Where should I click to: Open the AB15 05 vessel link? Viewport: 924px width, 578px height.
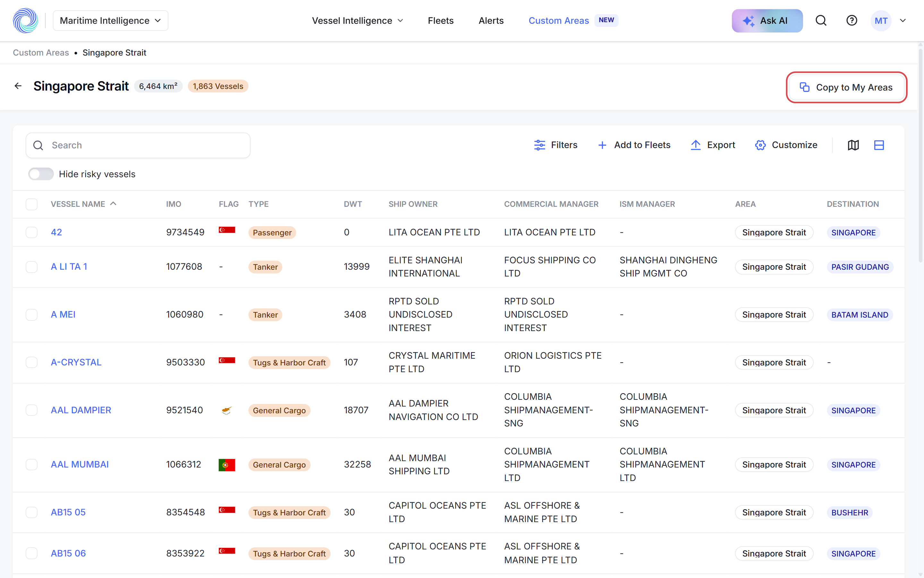coord(68,512)
